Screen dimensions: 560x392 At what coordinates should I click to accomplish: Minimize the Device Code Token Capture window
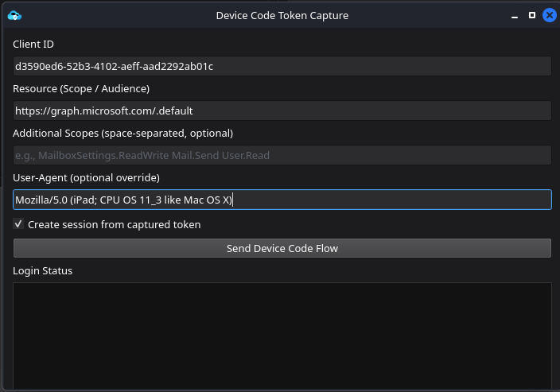[x=515, y=15]
